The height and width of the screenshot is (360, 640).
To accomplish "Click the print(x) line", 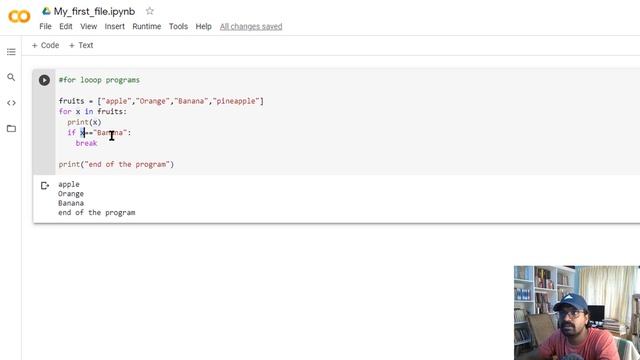I will 84,122.
